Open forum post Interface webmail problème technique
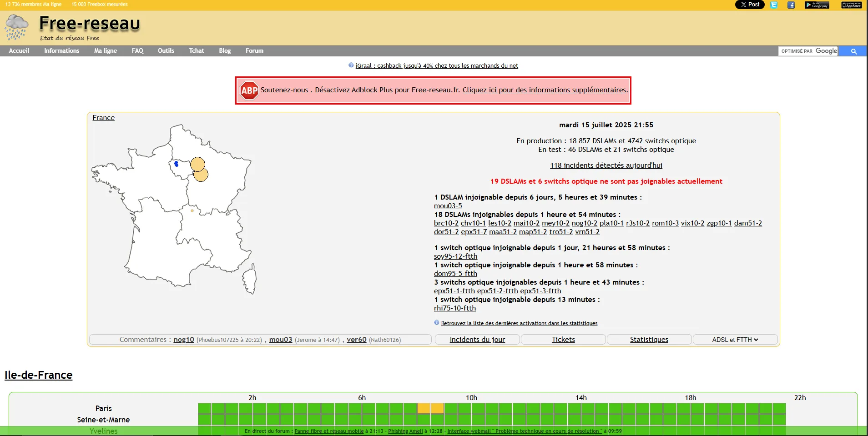The image size is (868, 436). 525,431
